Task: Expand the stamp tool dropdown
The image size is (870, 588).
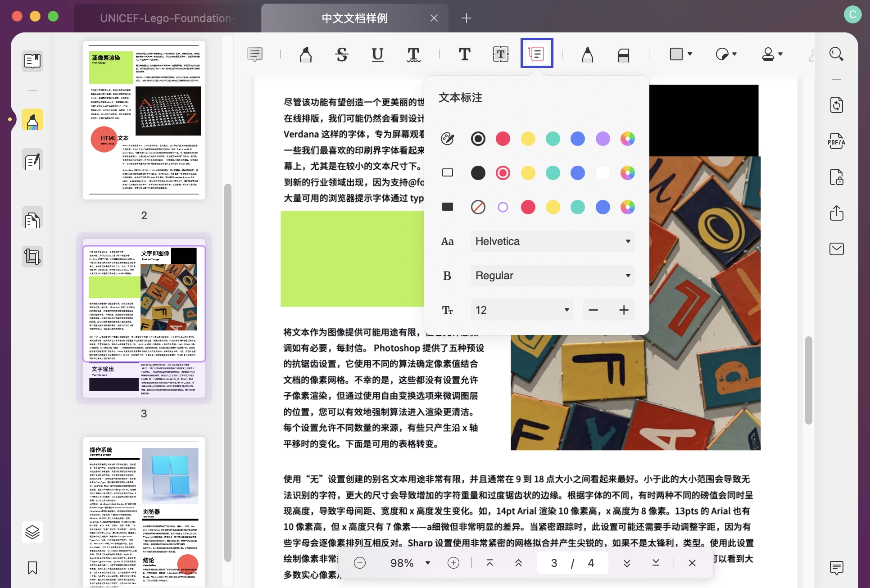Action: [x=780, y=54]
